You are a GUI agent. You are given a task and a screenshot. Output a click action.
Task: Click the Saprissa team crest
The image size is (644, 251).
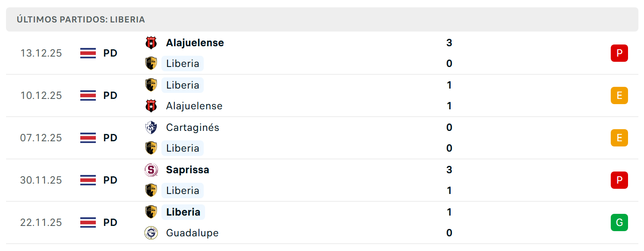coord(151,170)
